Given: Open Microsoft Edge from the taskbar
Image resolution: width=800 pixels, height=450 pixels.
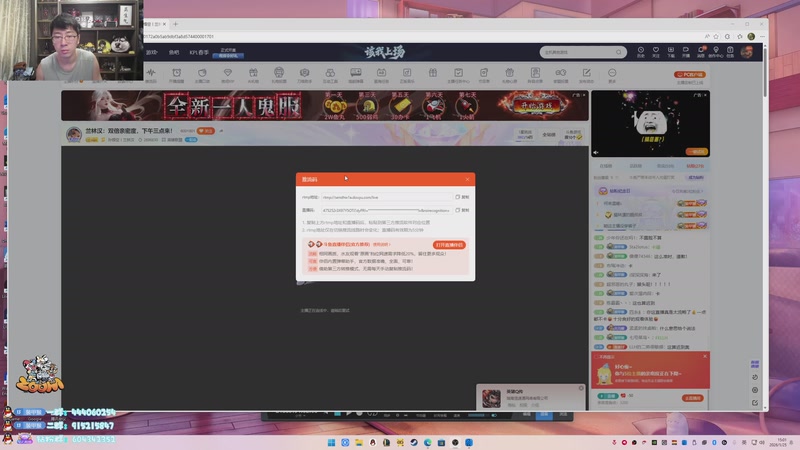Looking at the screenshot, I should 428,442.
